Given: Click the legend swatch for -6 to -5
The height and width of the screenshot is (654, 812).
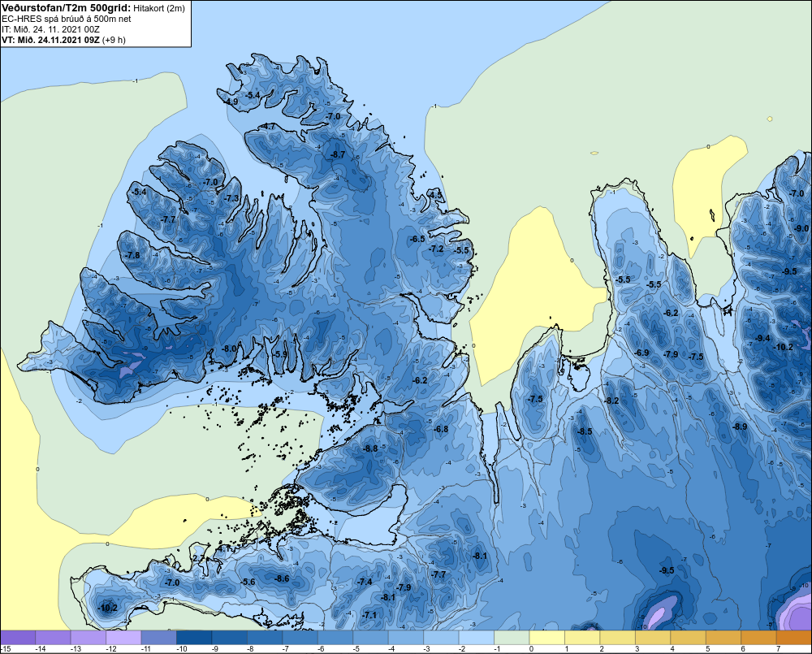Looking at the screenshot, I should point(335,638).
